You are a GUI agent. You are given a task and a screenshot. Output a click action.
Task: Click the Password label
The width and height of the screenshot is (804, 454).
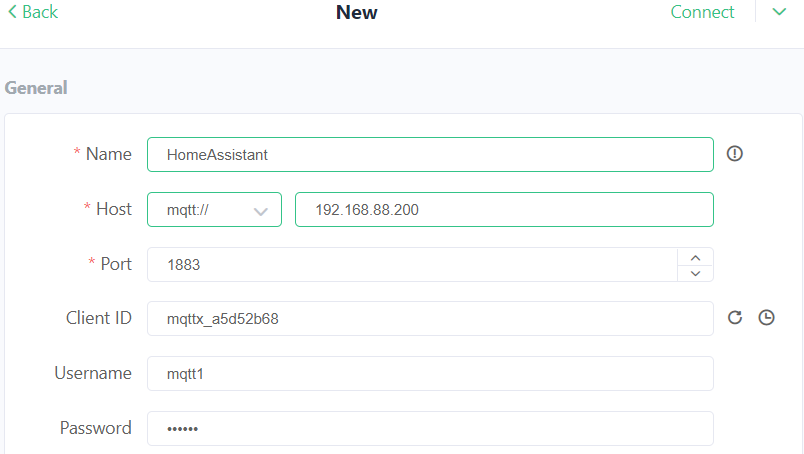(95, 428)
